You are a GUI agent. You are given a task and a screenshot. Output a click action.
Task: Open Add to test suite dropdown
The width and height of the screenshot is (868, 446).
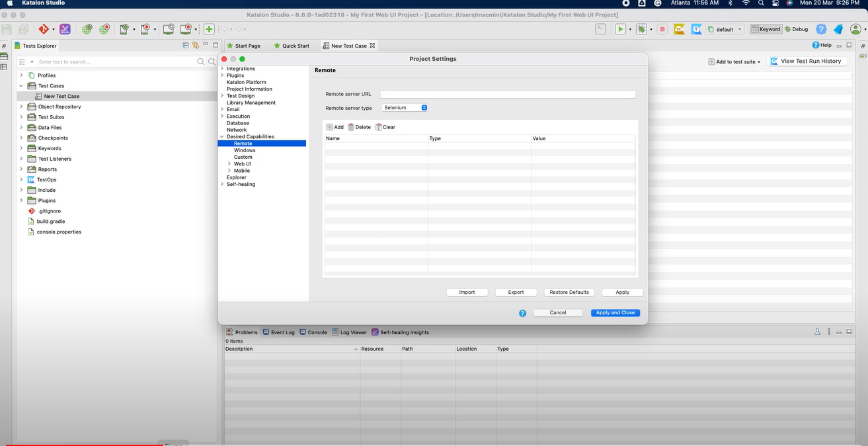point(734,62)
